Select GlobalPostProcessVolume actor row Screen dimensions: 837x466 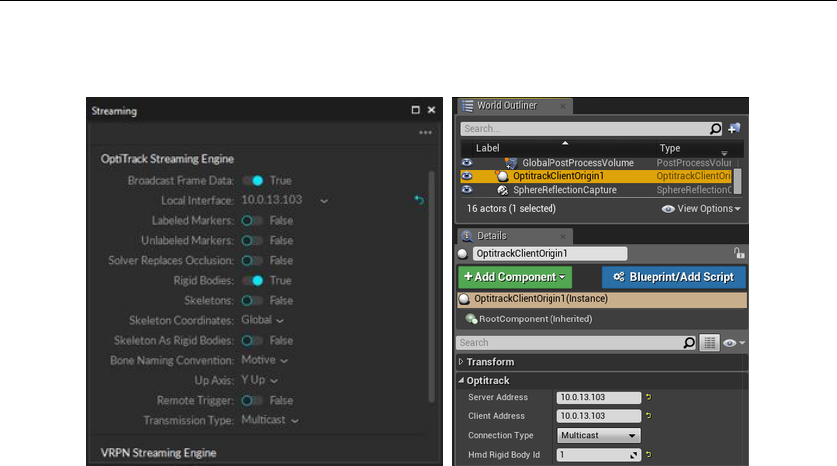tap(596, 163)
